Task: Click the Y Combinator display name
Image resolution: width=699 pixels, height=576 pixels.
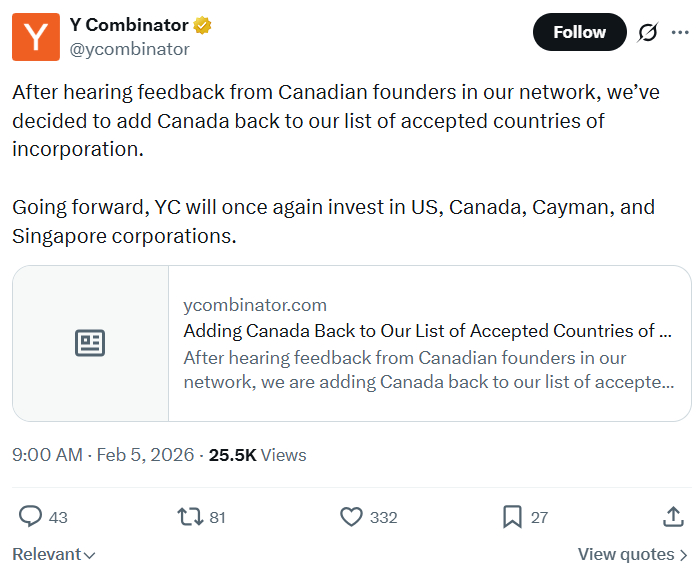Action: [x=129, y=25]
